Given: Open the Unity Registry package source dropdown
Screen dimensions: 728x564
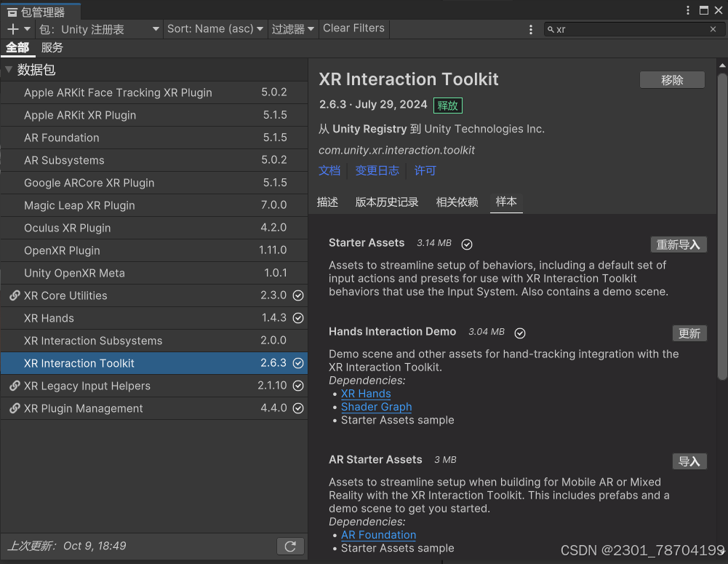Looking at the screenshot, I should (99, 29).
